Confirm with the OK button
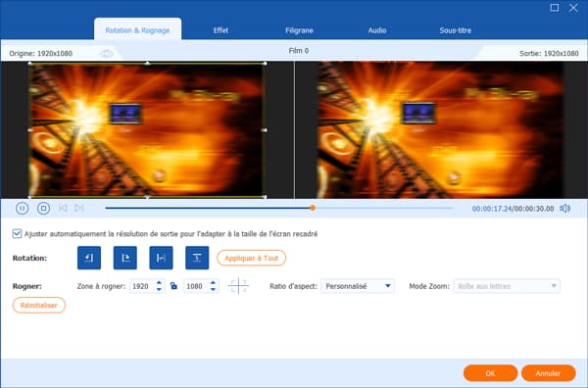Viewport: 588px width, 388px height. tap(491, 373)
